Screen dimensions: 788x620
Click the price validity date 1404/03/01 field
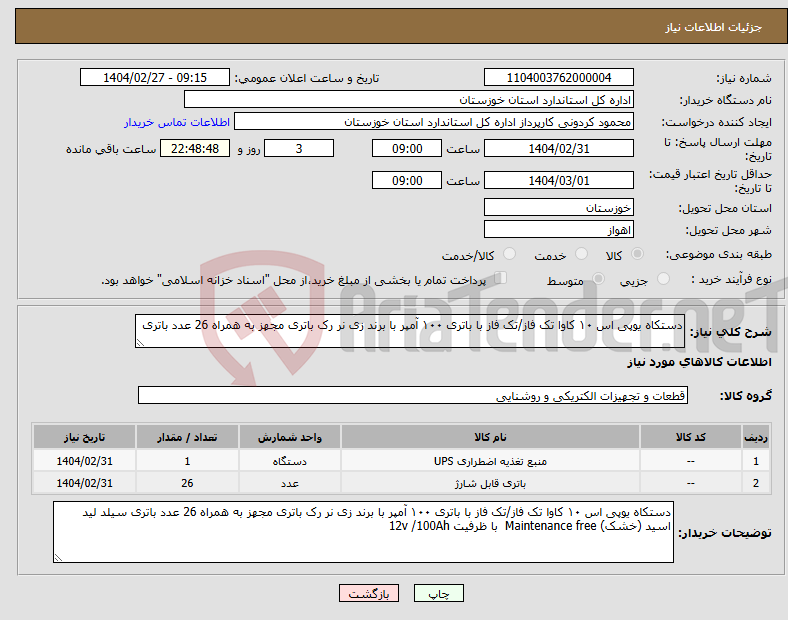(x=559, y=180)
